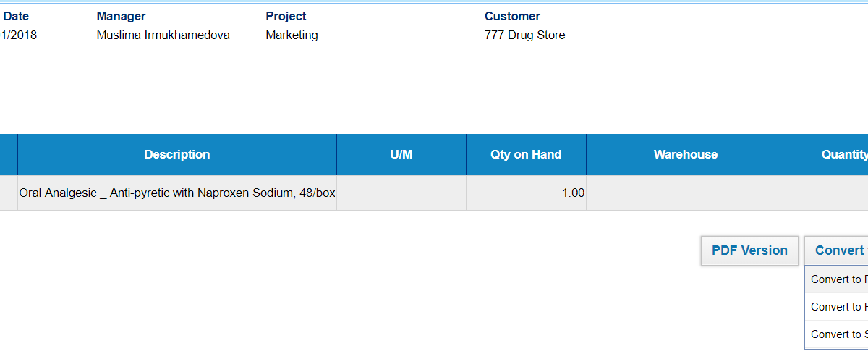Open the Convert dropdown button
Image resolution: width=868 pixels, height=354 pixels.
tap(836, 250)
